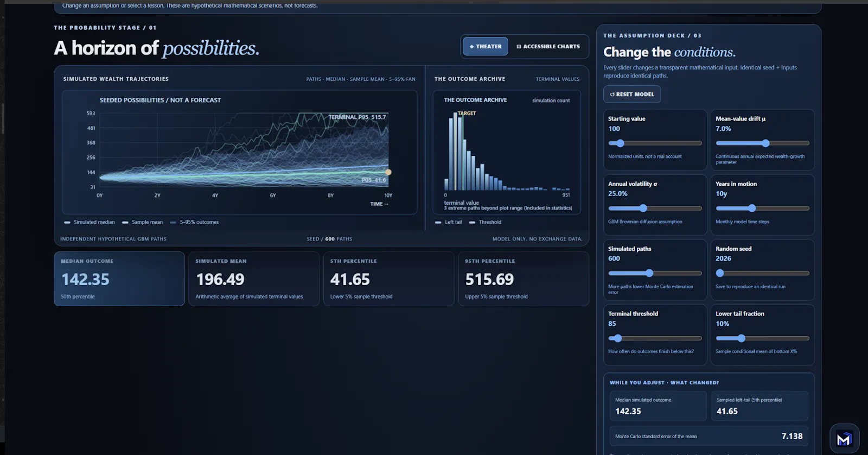Select the Simulated Mean stat card
868x455 pixels.
[x=254, y=279]
